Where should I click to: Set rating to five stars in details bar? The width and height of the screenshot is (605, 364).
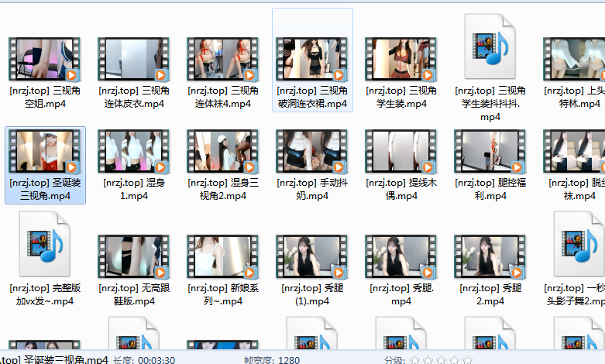(467, 359)
